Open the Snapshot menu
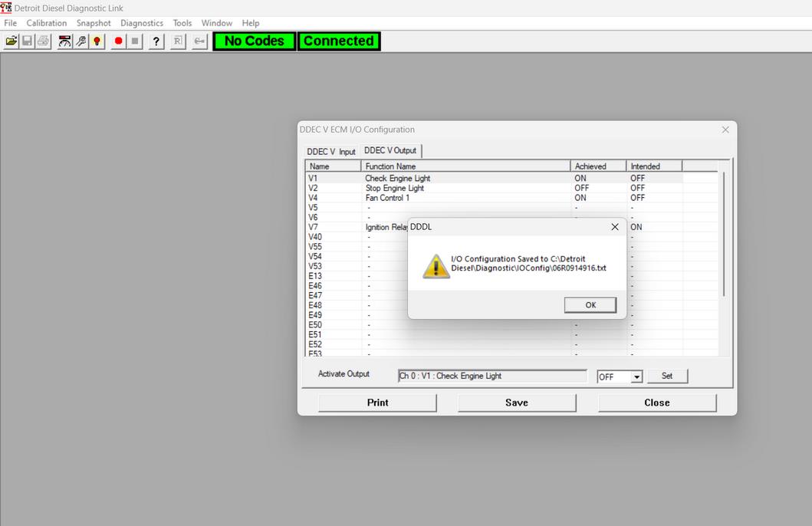The width and height of the screenshot is (812, 526). (x=94, y=23)
